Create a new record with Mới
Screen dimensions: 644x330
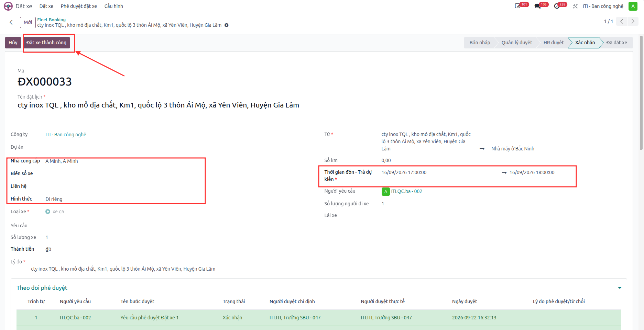click(x=28, y=22)
